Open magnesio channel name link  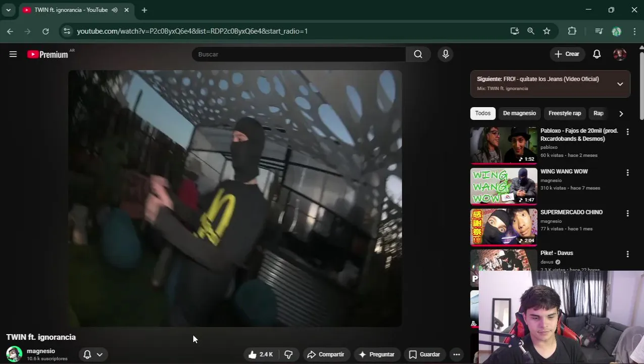click(x=41, y=351)
